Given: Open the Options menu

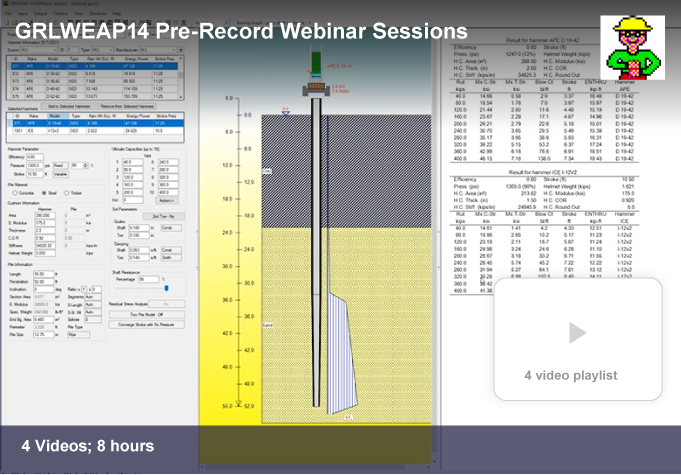Looking at the screenshot, I should 60,13.
